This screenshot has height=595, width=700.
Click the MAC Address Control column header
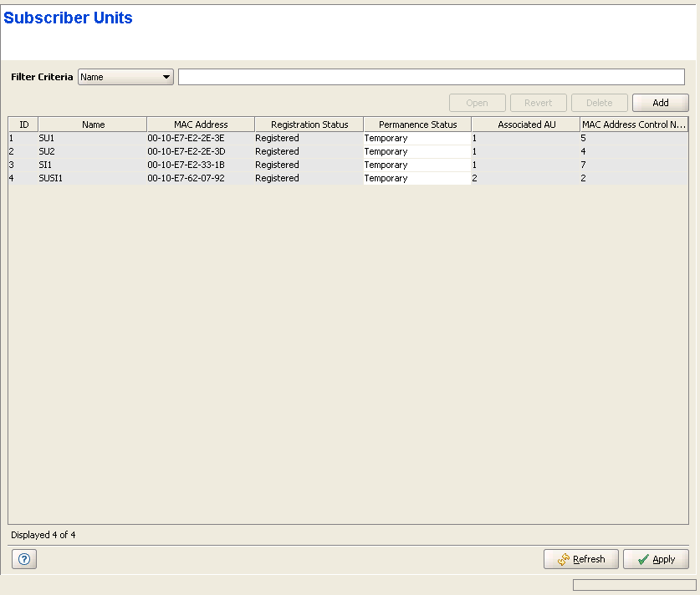point(634,125)
